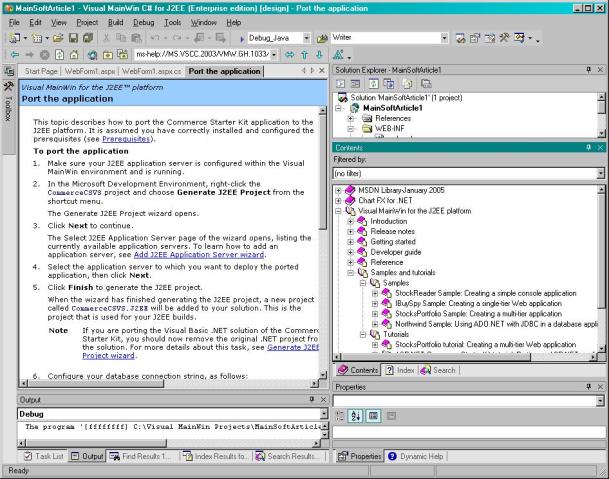Viewport: 609px width, 479px height.
Task: Open the Add J2EE Application Server wizard link
Action: click(x=199, y=255)
